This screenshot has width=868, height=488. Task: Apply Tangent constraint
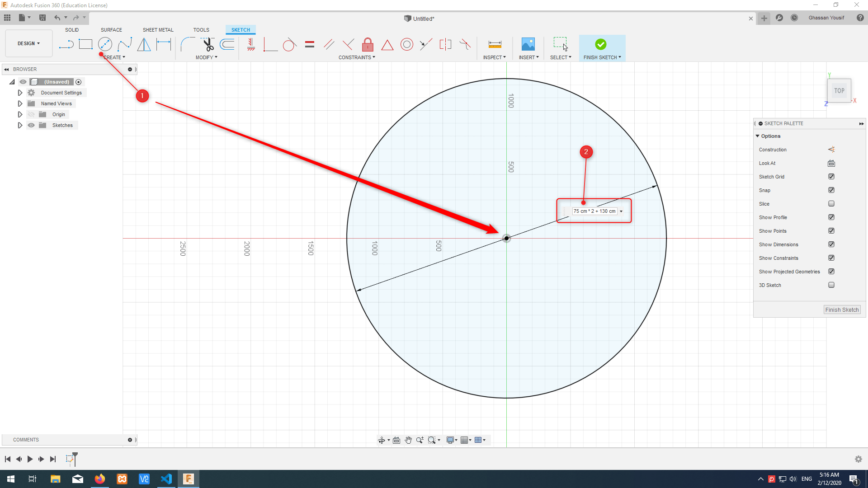coord(289,44)
